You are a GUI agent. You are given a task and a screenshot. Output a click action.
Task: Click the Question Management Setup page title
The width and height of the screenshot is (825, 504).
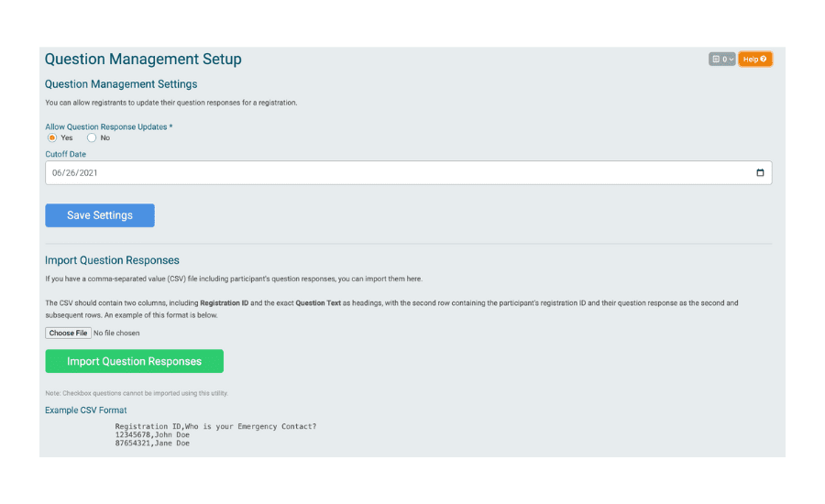(143, 59)
